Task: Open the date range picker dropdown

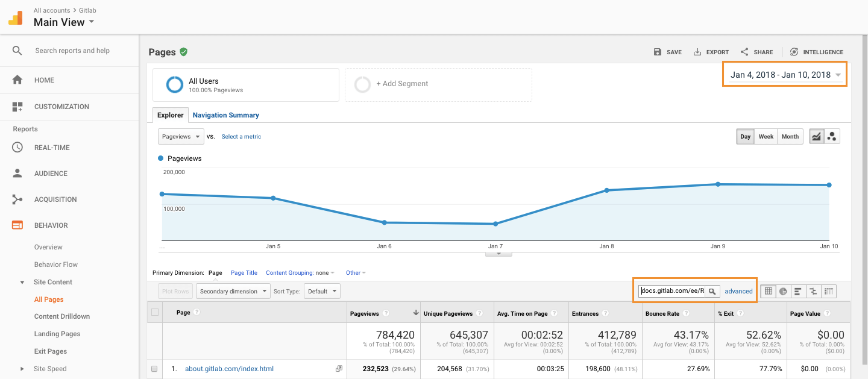Action: click(784, 74)
